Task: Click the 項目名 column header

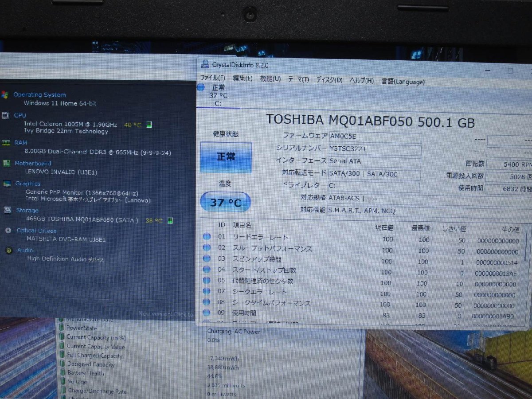Action: (242, 226)
